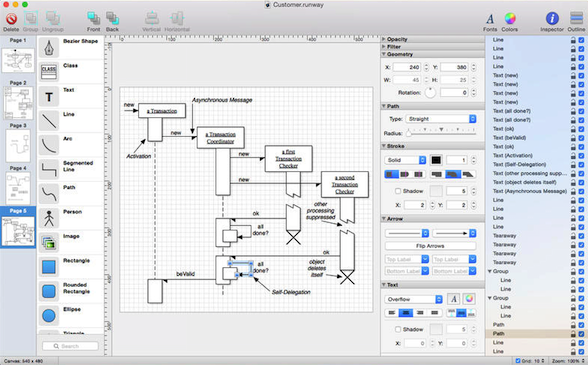Select the highlighted Path row in outline
Screen dimensions: 588x365
[536, 333]
